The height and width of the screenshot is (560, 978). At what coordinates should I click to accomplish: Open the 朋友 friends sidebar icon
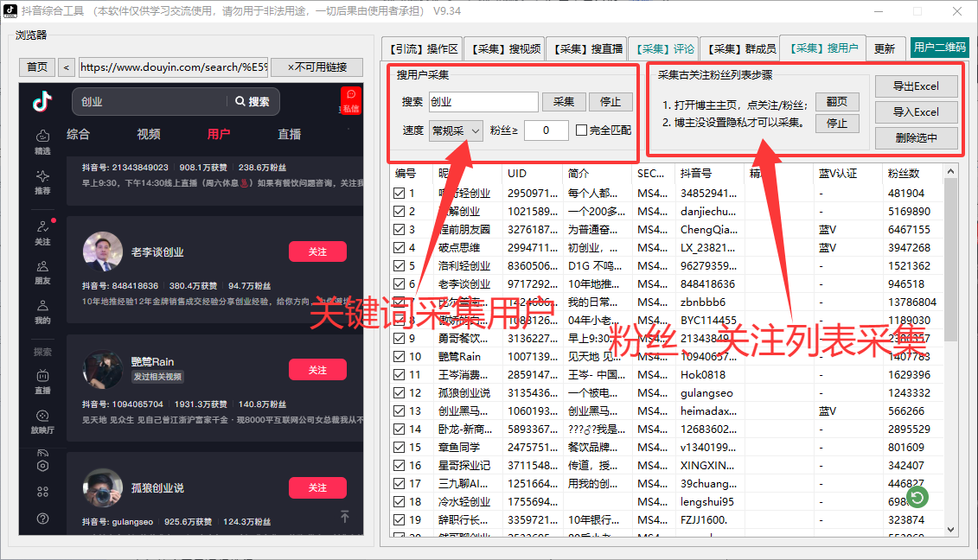pos(42,272)
